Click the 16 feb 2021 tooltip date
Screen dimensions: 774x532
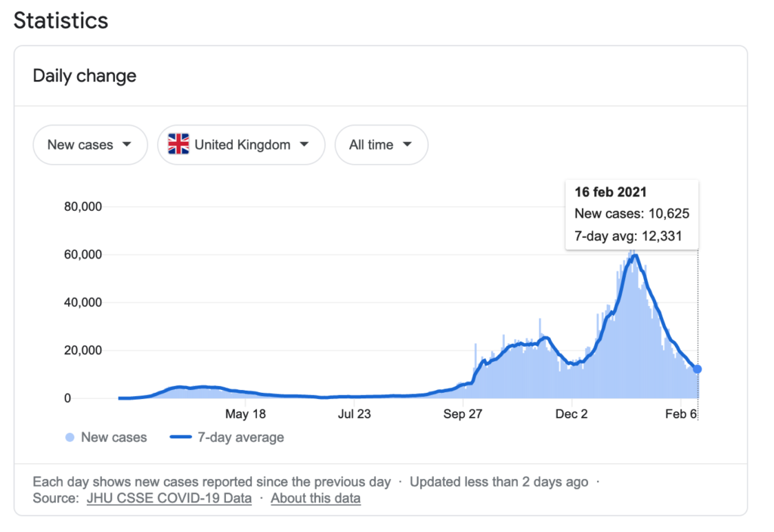[x=610, y=193]
